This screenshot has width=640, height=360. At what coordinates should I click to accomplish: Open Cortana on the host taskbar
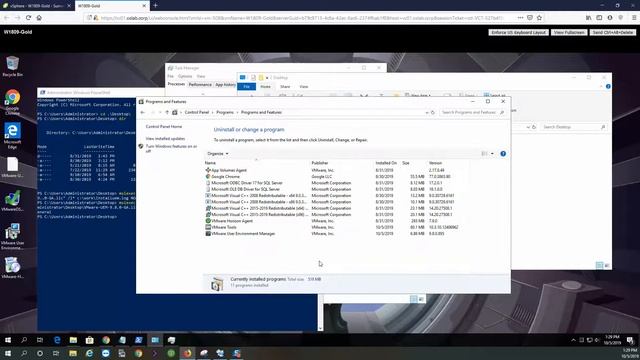point(40,353)
